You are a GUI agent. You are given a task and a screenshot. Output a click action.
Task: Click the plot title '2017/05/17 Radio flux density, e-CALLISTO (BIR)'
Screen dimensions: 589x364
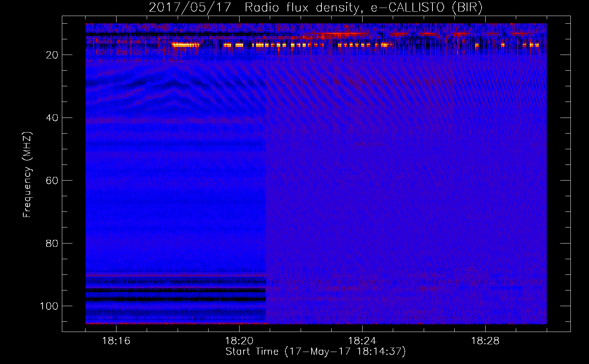(x=316, y=7)
